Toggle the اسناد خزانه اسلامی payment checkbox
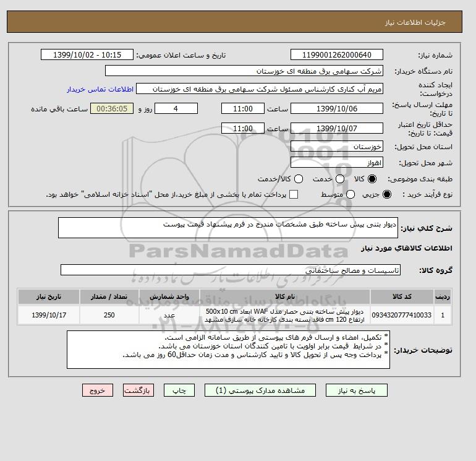The image size is (476, 461). click(294, 194)
